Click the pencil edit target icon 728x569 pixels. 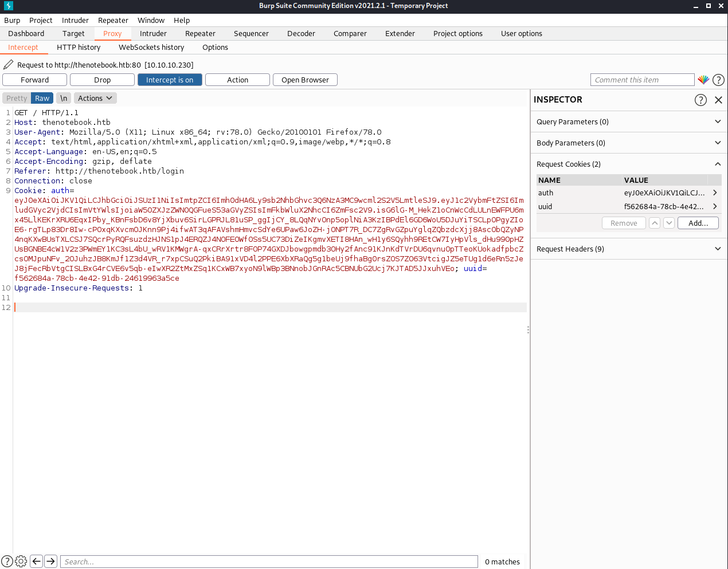coord(9,65)
